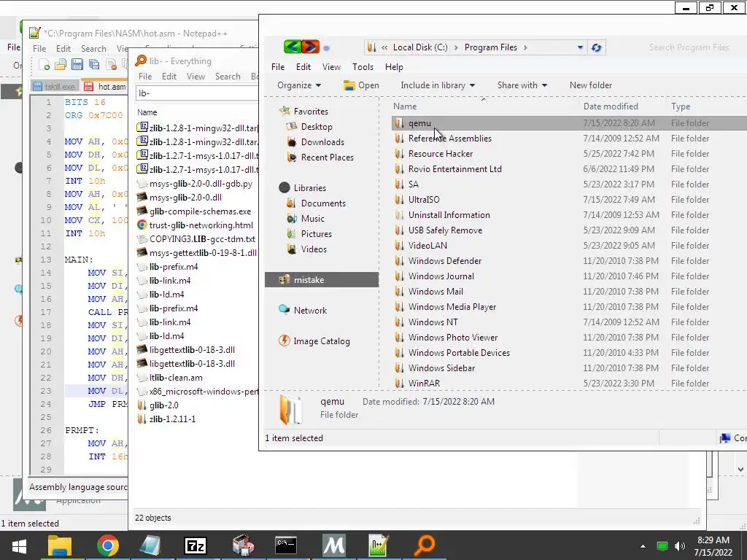Image resolution: width=747 pixels, height=560 pixels.
Task: Select the Rovio Entertainment Ltd folder
Action: click(x=454, y=169)
